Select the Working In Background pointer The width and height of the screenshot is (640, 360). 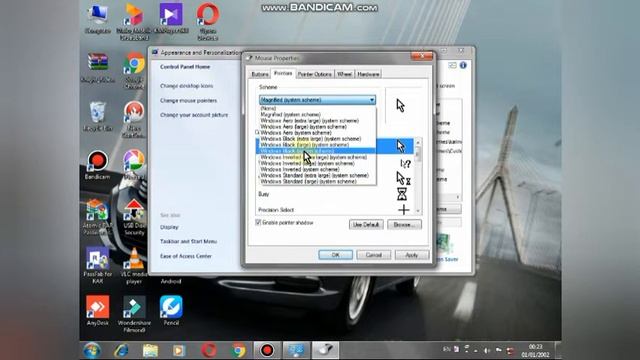403,178
